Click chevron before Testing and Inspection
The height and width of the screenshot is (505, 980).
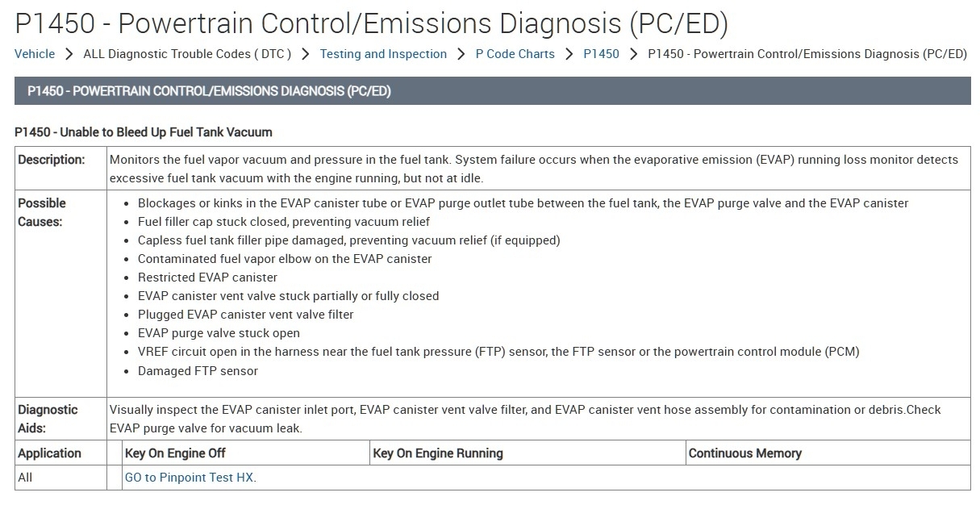306,54
